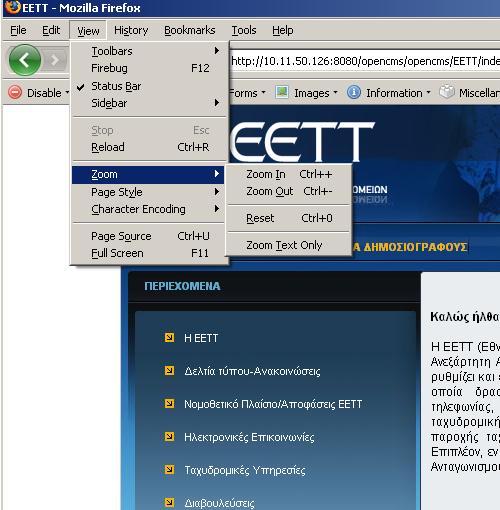Open the File menu
Viewport: 500px width, 510px height.
tap(18, 30)
